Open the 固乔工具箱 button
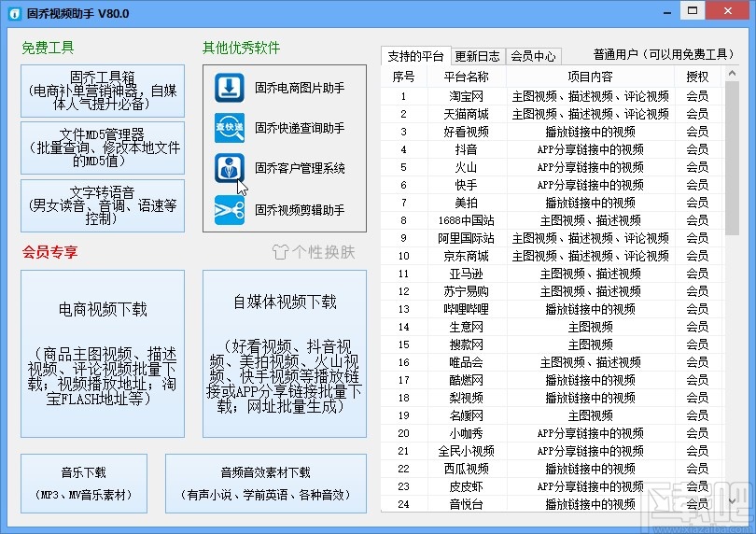The image size is (756, 534). click(x=103, y=91)
